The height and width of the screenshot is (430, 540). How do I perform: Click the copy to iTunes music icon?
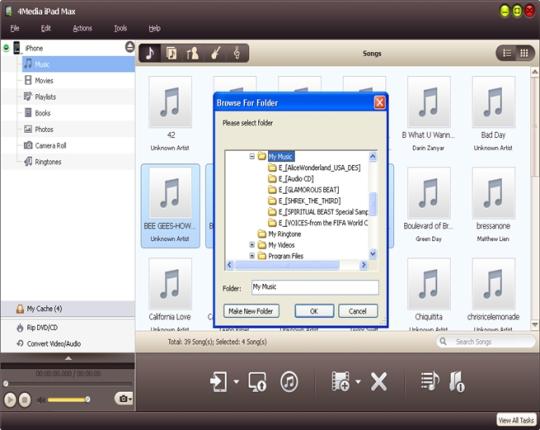point(289,381)
